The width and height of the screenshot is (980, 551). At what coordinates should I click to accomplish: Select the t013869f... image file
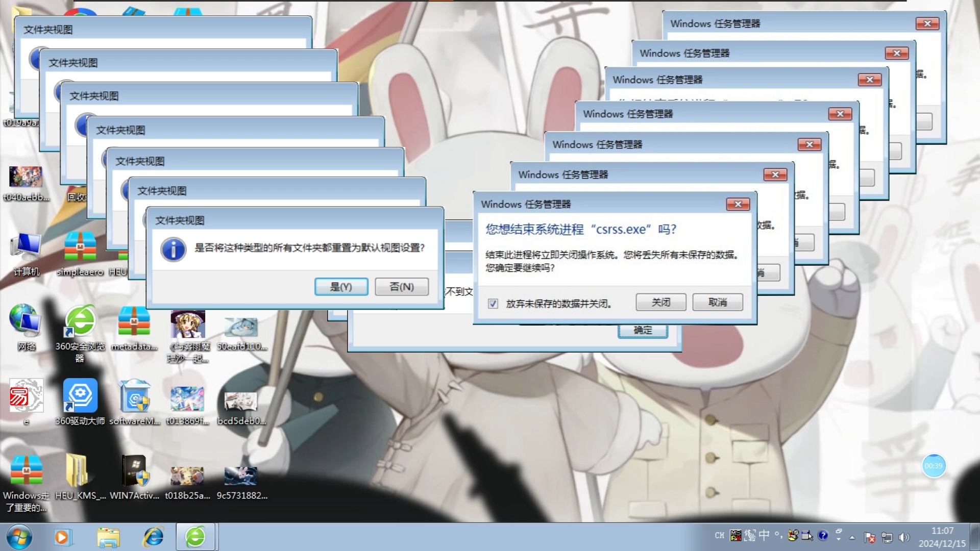187,406
